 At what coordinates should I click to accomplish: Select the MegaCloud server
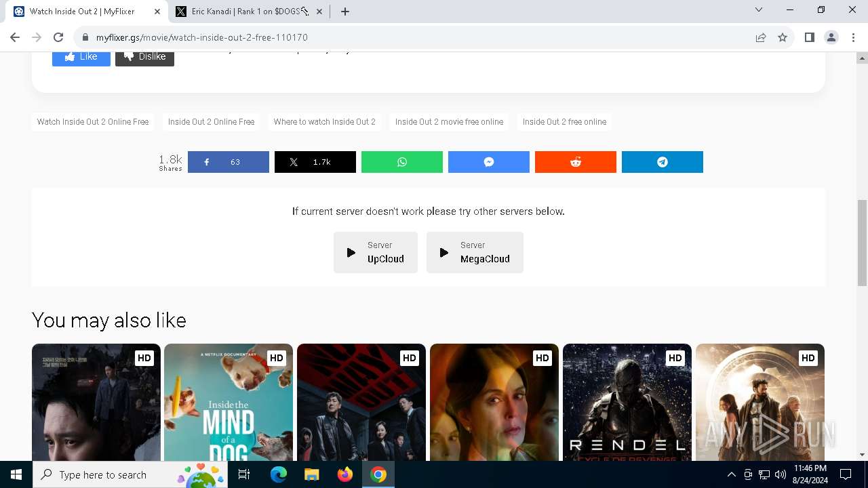tap(475, 252)
